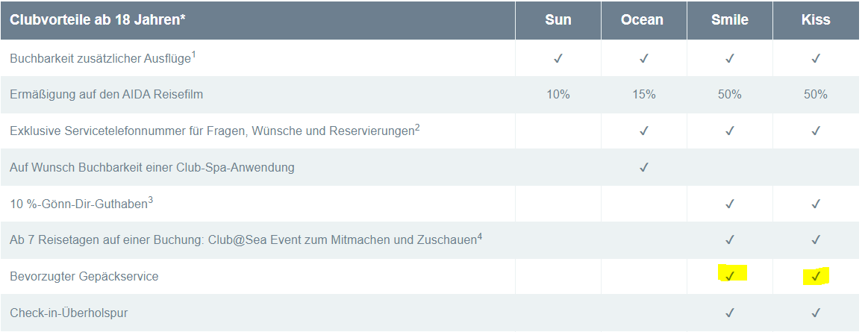Image resolution: width=868 pixels, height=332 pixels.
Task: Click the 10% Sun discount on AIDA Reisefilm
Action: 558,95
